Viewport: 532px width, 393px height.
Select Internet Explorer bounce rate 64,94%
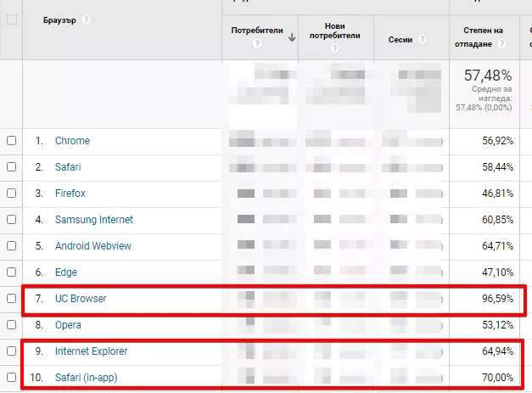[497, 351]
